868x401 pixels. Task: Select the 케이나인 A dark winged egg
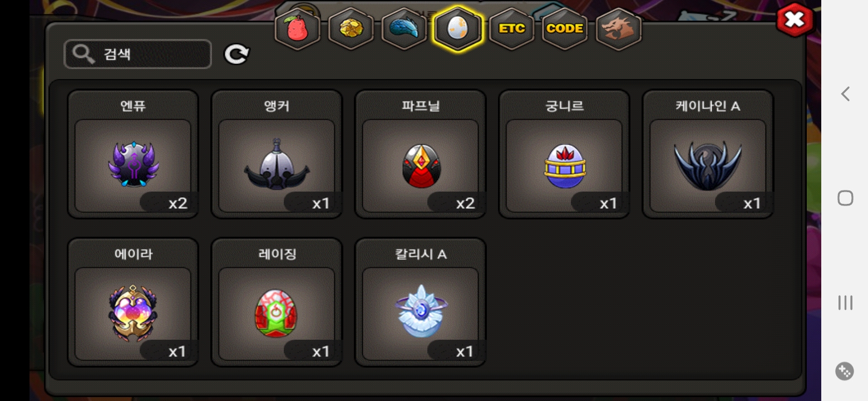click(x=708, y=154)
